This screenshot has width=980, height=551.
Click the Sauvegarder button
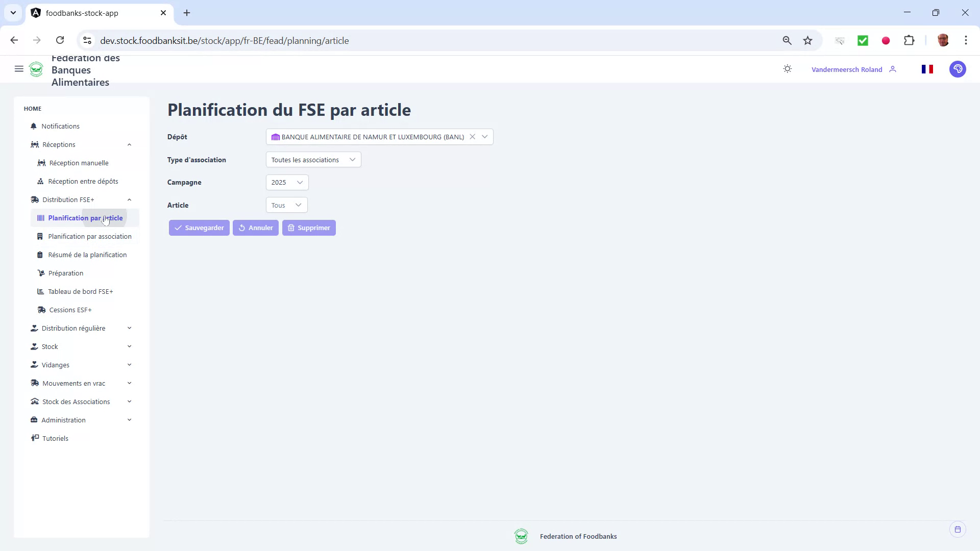[x=199, y=228]
